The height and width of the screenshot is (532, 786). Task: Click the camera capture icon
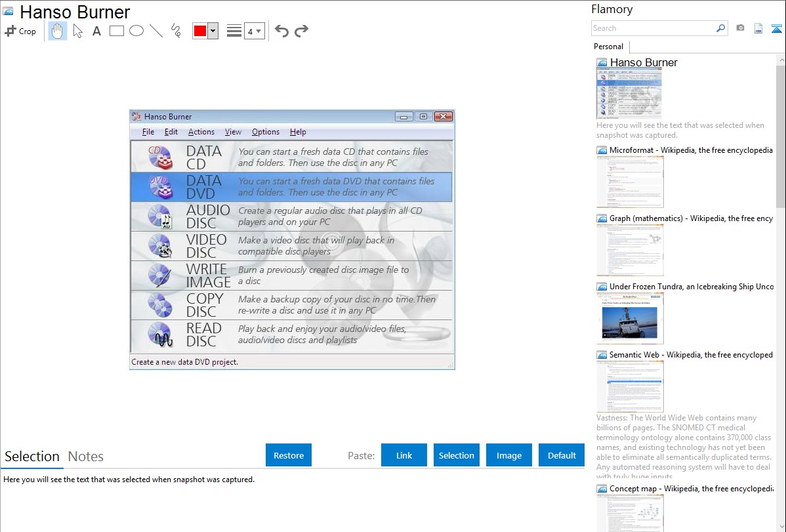(740, 28)
